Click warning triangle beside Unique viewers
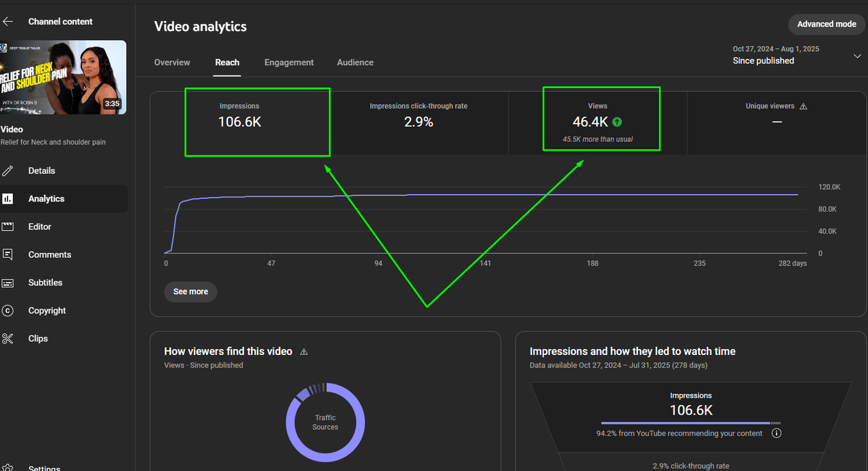 click(x=804, y=107)
